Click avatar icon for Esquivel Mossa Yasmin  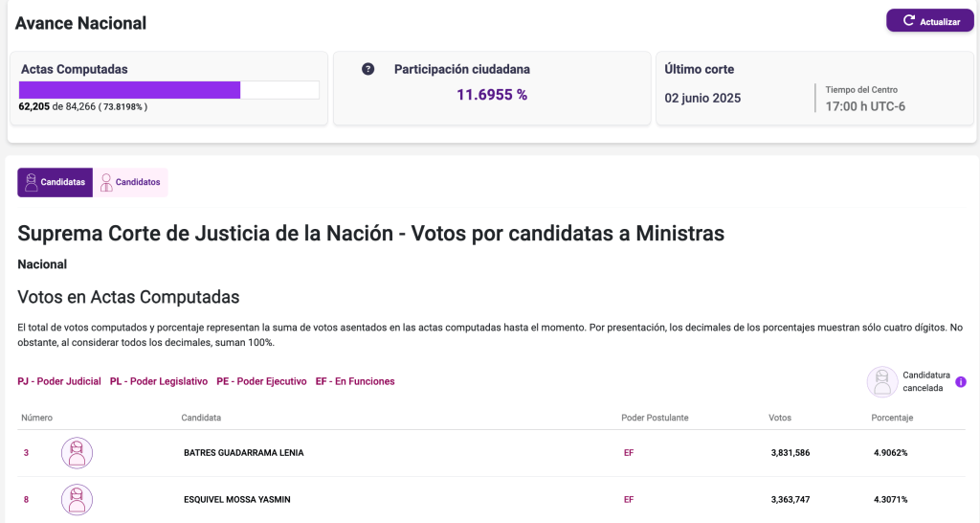pos(77,500)
